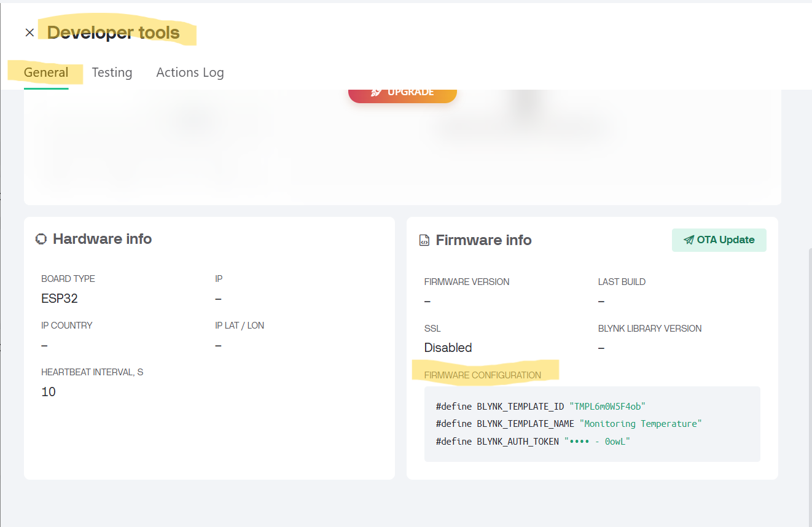The width and height of the screenshot is (812, 527).
Task: Click the orange UPGRADE button
Action: 402,92
